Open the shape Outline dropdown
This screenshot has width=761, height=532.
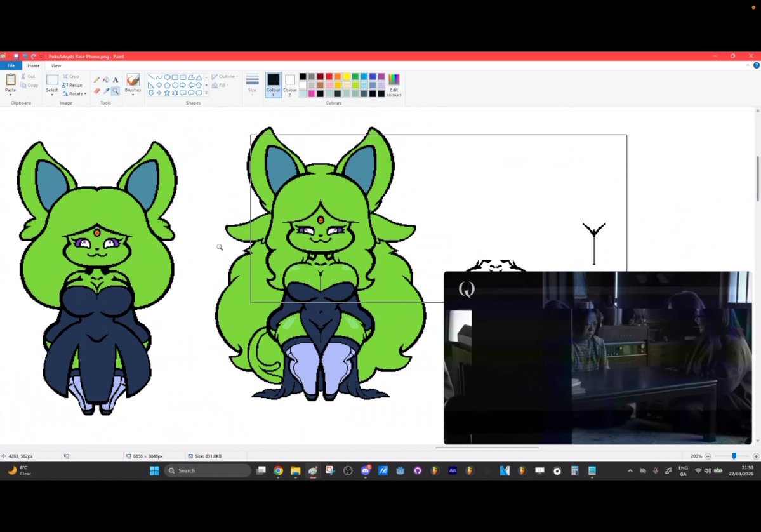[225, 76]
